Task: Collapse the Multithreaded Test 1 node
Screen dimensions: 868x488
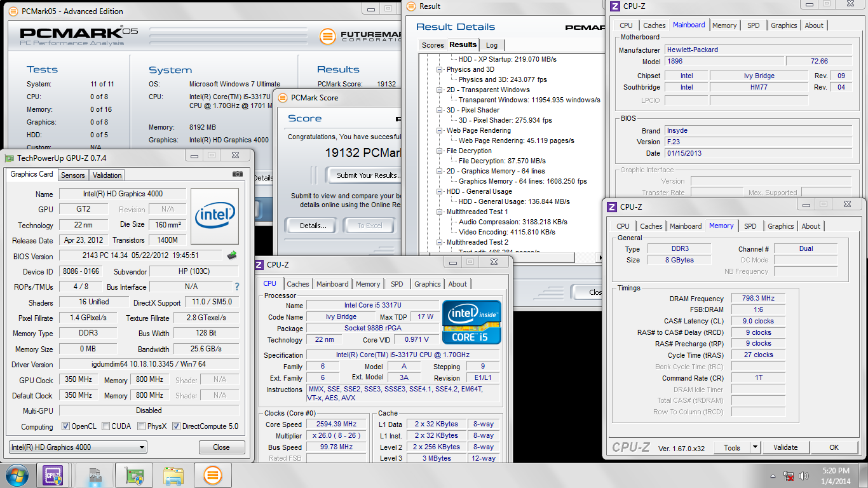Action: tap(440, 212)
